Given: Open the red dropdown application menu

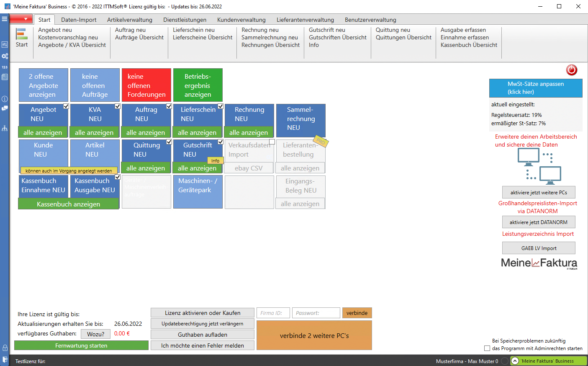Looking at the screenshot, I should [21, 19].
